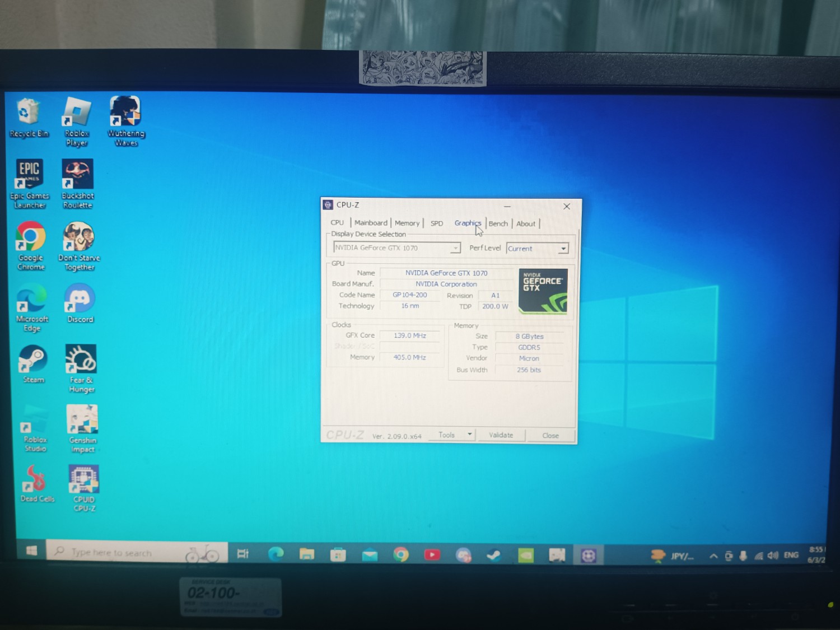Image resolution: width=840 pixels, height=630 pixels.
Task: Click the GP104-200 code name value
Action: pos(409,295)
